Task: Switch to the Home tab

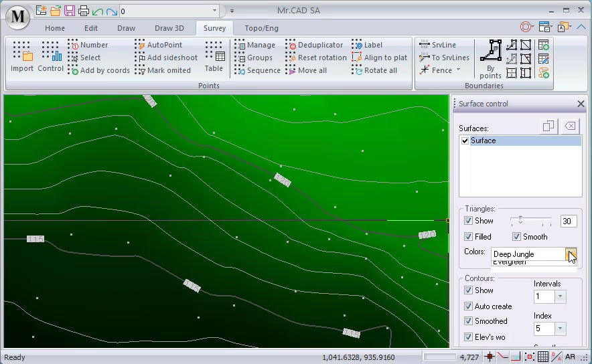Action: [x=55, y=28]
